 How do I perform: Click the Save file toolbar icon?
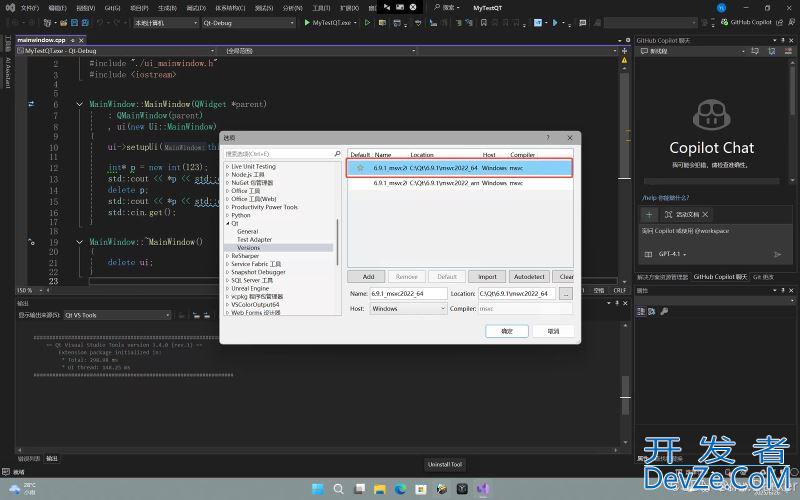pyautogui.click(x=74, y=23)
